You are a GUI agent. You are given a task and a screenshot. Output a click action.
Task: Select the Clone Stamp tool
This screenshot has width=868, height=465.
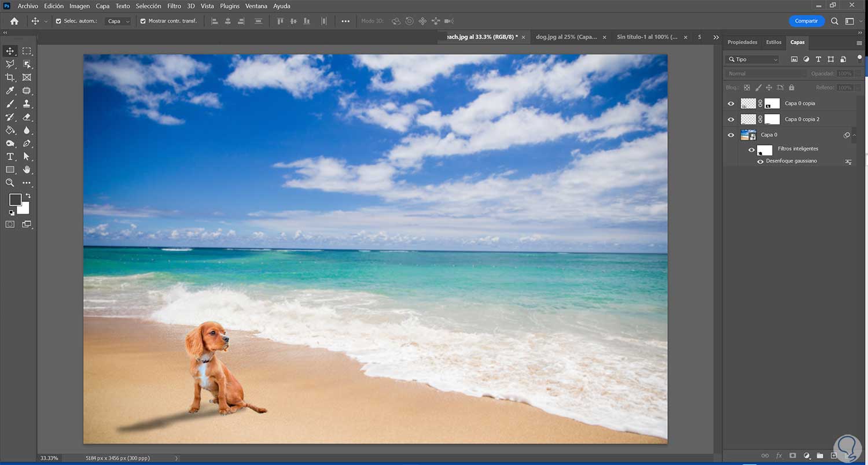pos(27,104)
